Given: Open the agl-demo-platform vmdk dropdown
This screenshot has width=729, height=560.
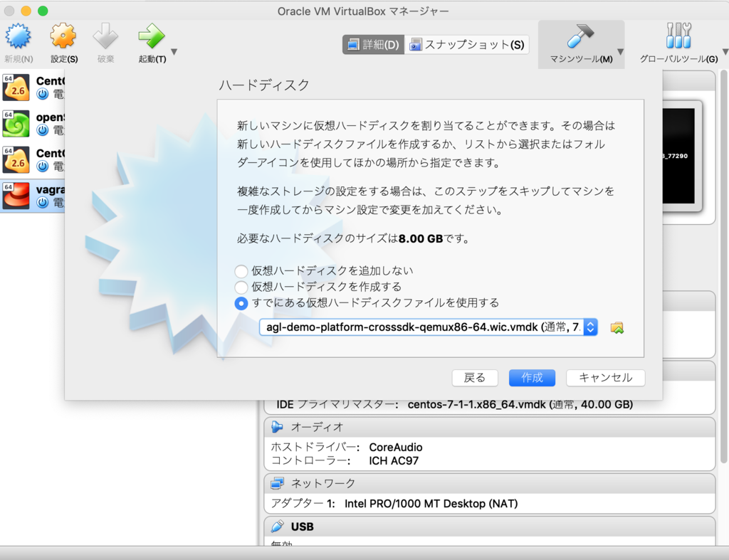Looking at the screenshot, I should 589,327.
